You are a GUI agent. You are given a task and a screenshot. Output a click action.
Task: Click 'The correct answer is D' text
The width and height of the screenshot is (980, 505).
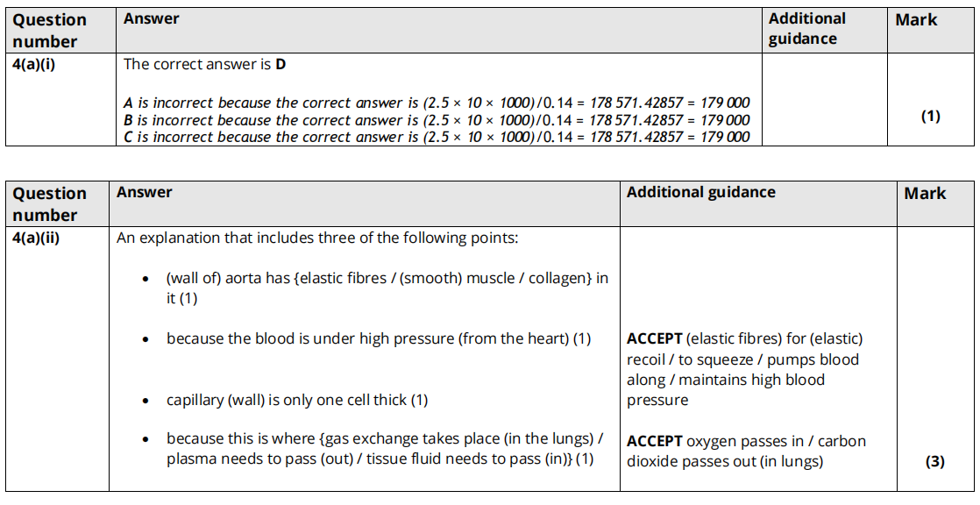205,64
